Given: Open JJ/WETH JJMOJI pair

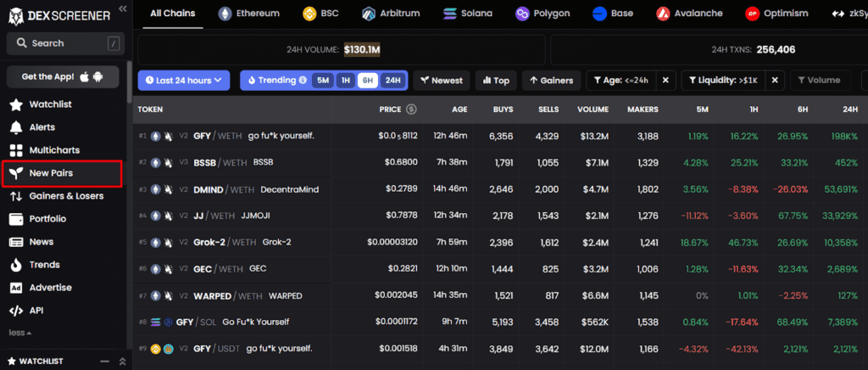Looking at the screenshot, I should point(500,216).
